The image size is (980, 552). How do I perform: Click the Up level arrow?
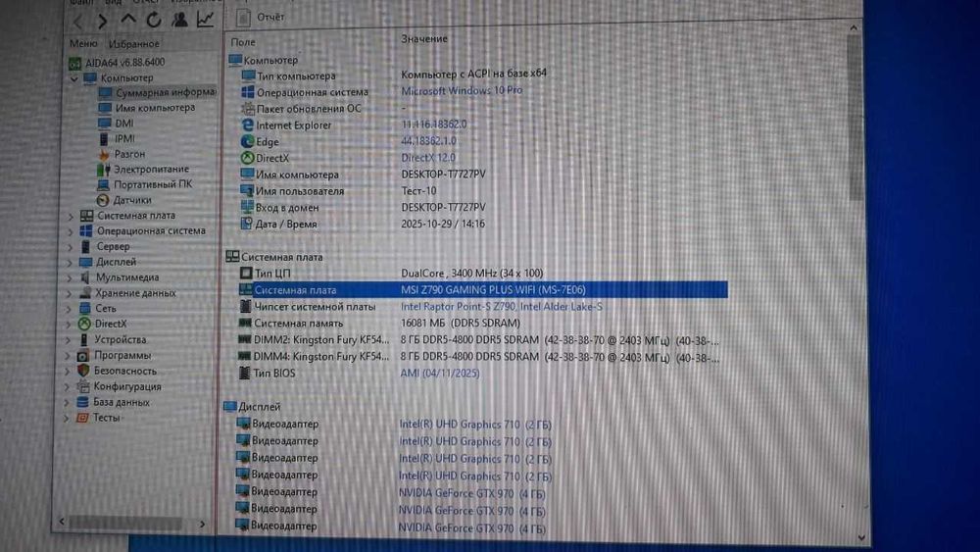[128, 20]
